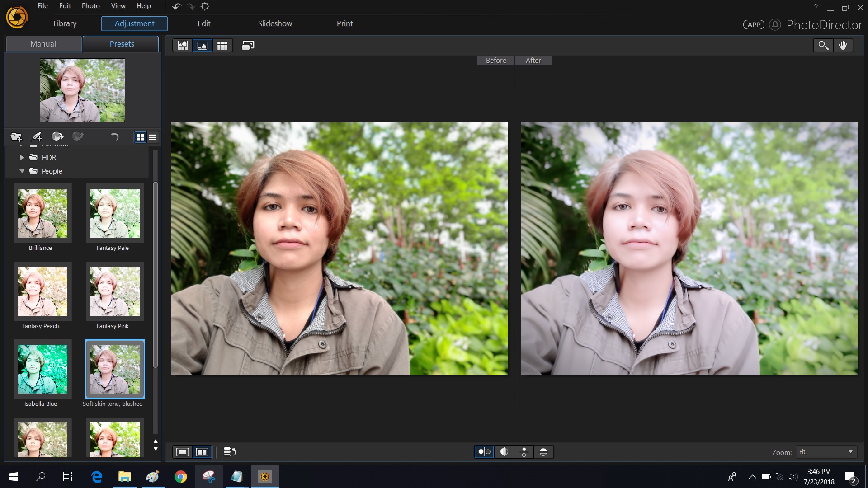Choose split top-bottom before/after layout
Image resolution: width=868 pixels, height=488 pixels.
(x=543, y=452)
